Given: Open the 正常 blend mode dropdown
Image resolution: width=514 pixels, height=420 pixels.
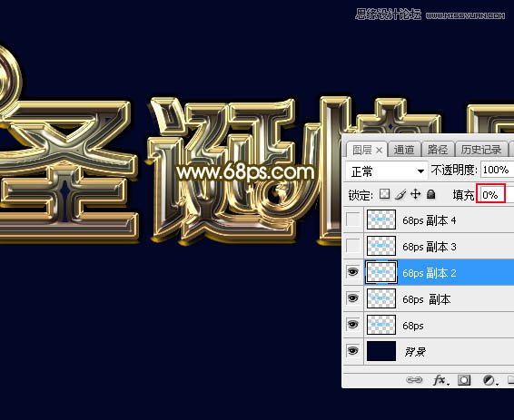Looking at the screenshot, I should 387,171.
